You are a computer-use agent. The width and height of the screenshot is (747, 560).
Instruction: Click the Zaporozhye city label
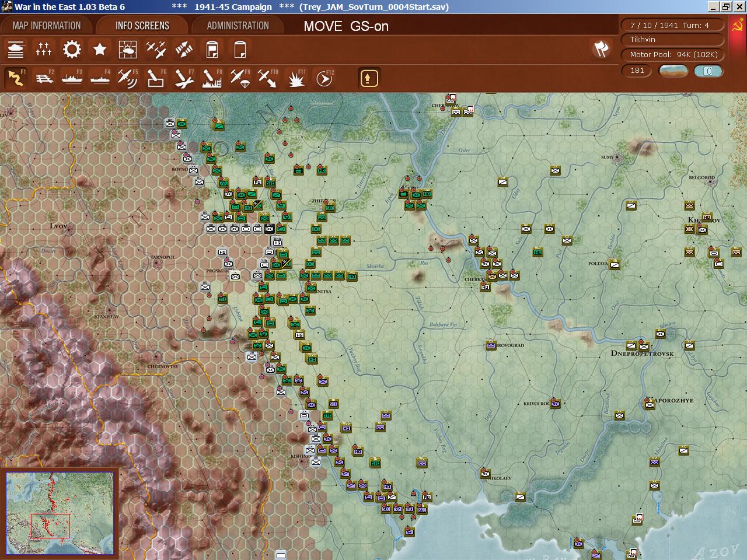(x=672, y=400)
